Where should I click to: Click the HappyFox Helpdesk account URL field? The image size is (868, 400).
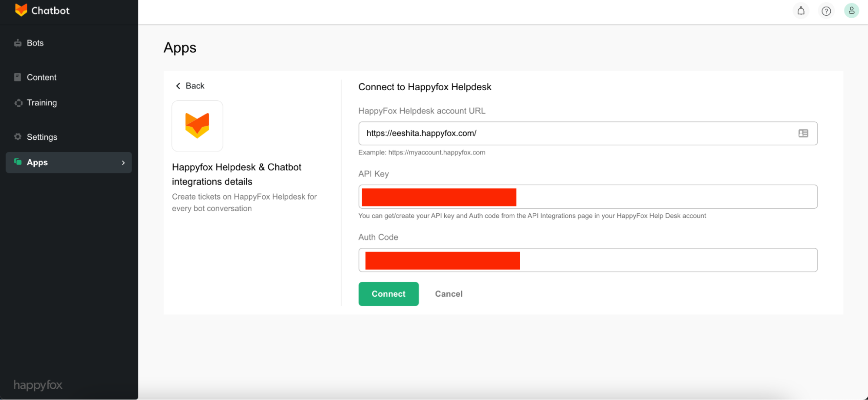(587, 133)
